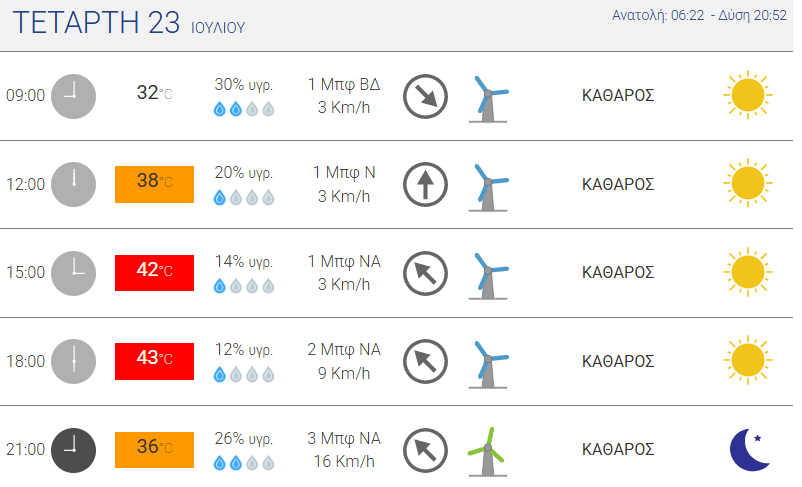The image size is (802, 487).
Task: Click the north wind direction arrow at 12:00
Action: (426, 185)
